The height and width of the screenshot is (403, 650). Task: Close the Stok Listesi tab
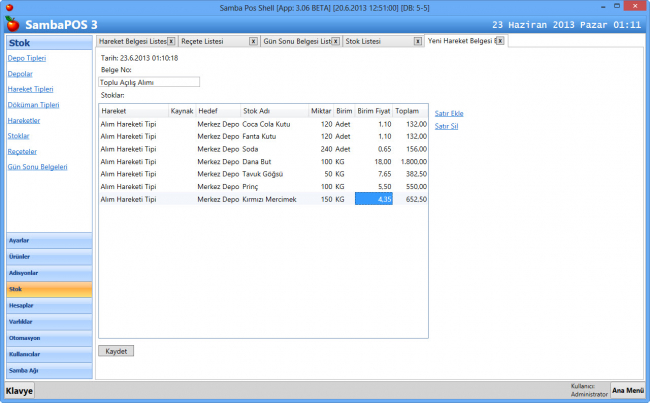[x=417, y=41]
